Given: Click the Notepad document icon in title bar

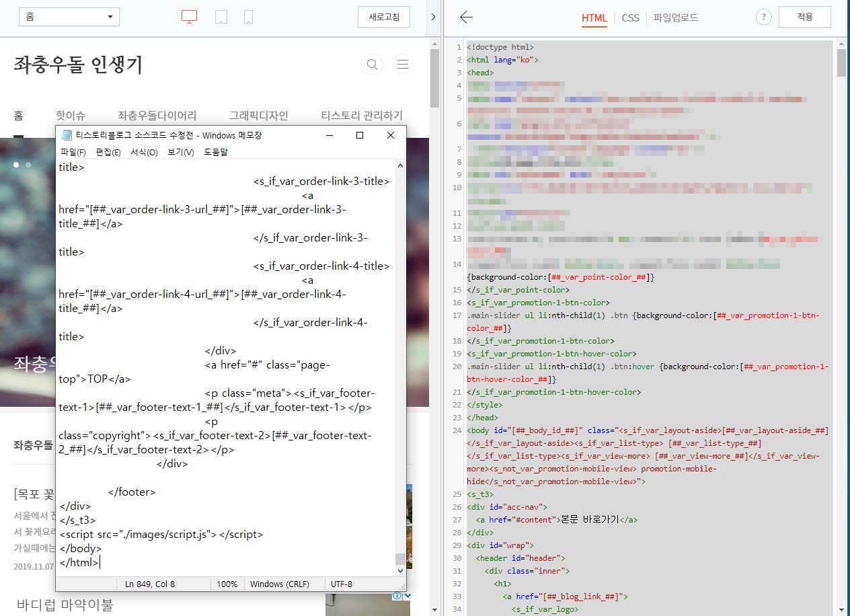Looking at the screenshot, I should coord(67,135).
